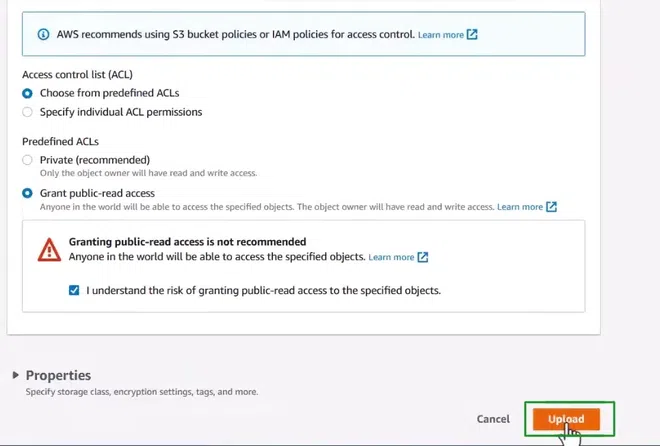The image size is (660, 446).
Task: Select Specify individual ACL permissions option
Action: (28, 112)
